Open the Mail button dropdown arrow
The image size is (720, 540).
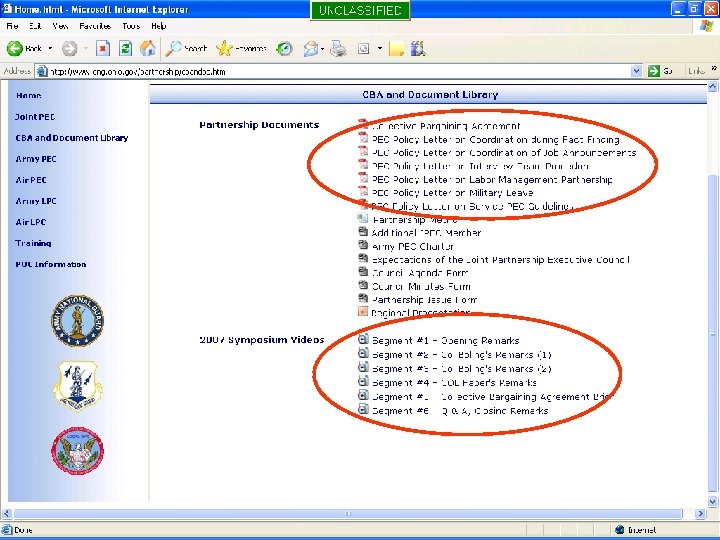[x=323, y=48]
